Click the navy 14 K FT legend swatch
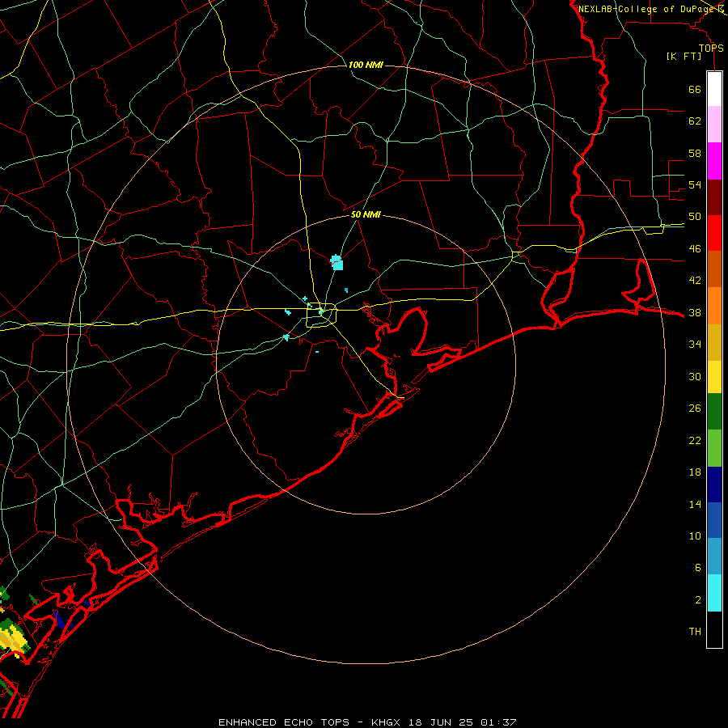728x728 pixels. (x=714, y=485)
